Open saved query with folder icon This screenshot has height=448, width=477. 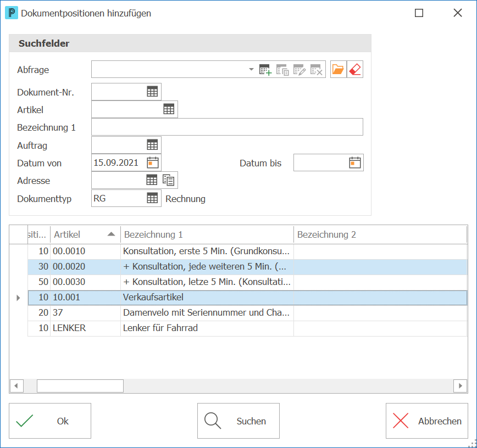(x=338, y=69)
